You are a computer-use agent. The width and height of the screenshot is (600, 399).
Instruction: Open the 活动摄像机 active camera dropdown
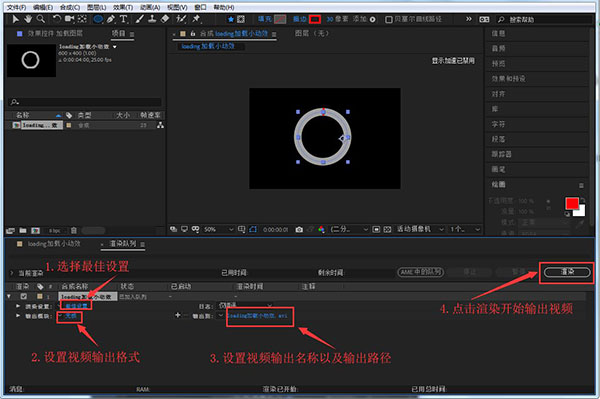420,229
